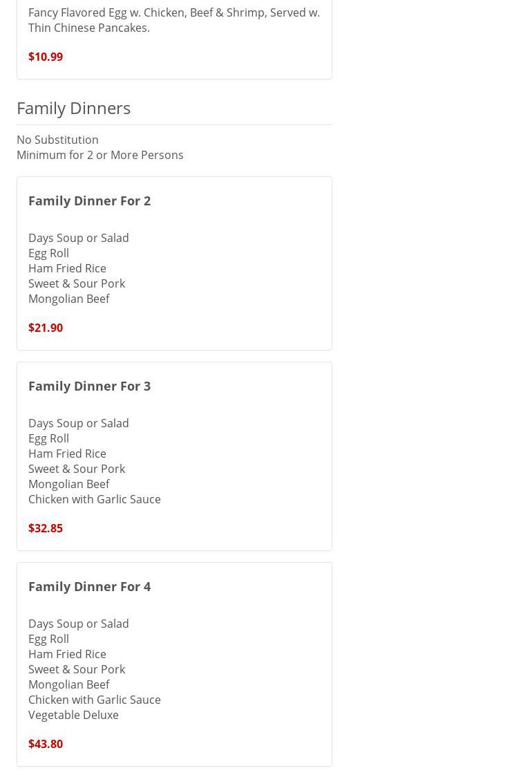Click Days Soup or Salad in Dinner For 2

(79, 238)
